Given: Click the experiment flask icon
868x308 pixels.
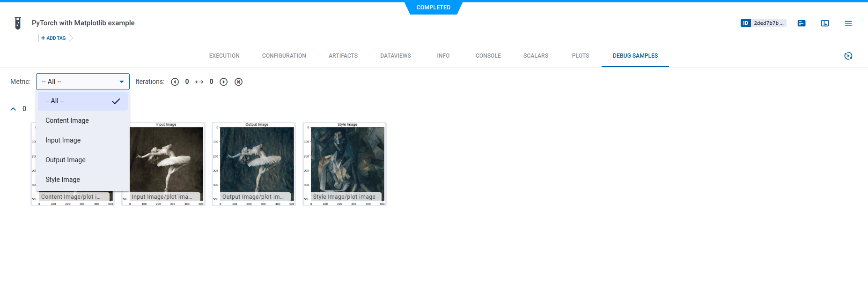Looking at the screenshot, I should pyautogui.click(x=18, y=23).
